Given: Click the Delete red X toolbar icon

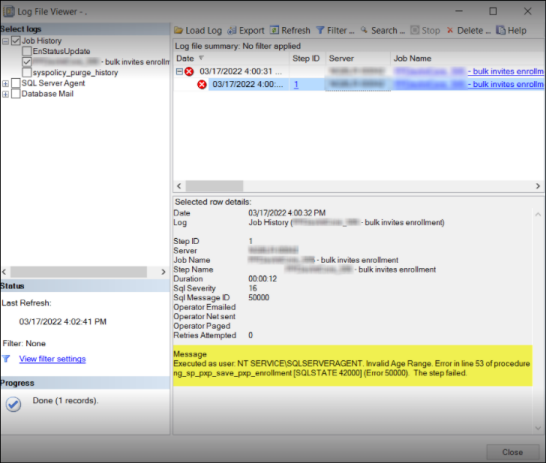Looking at the screenshot, I should pos(450,30).
